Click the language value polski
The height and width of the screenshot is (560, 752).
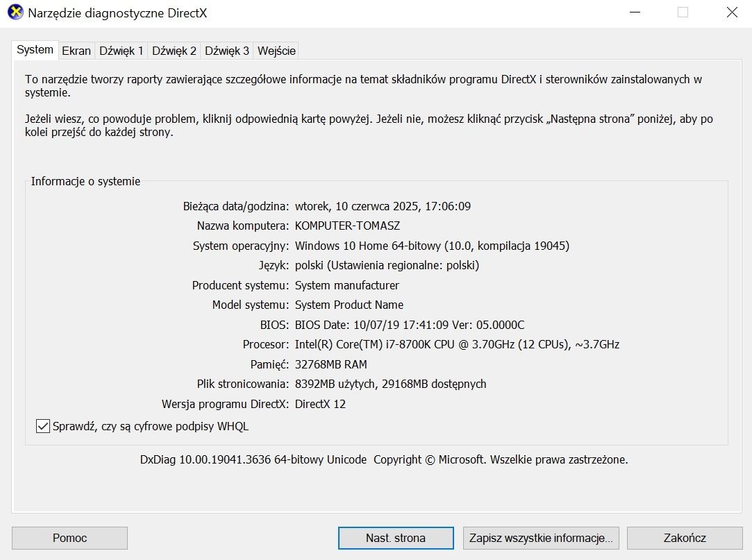coord(387,266)
